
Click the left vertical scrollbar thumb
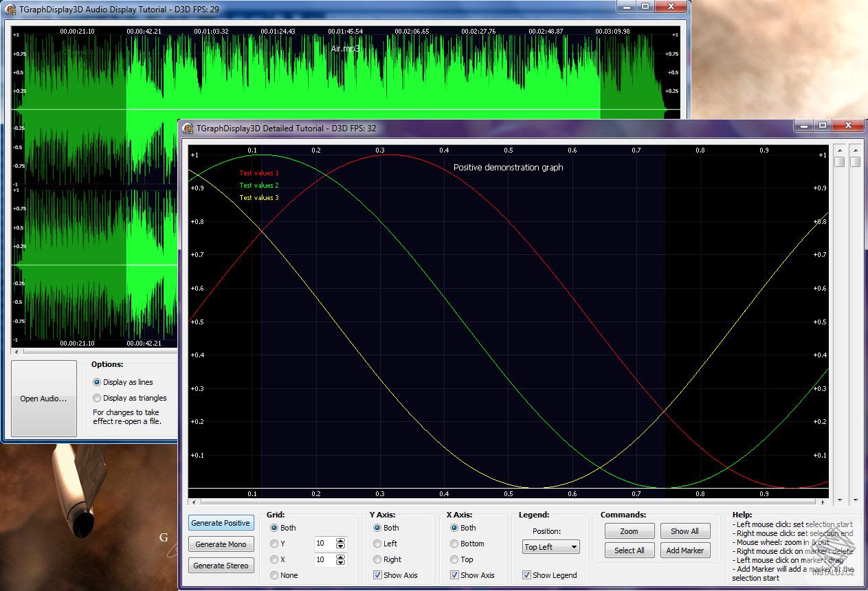click(839, 161)
